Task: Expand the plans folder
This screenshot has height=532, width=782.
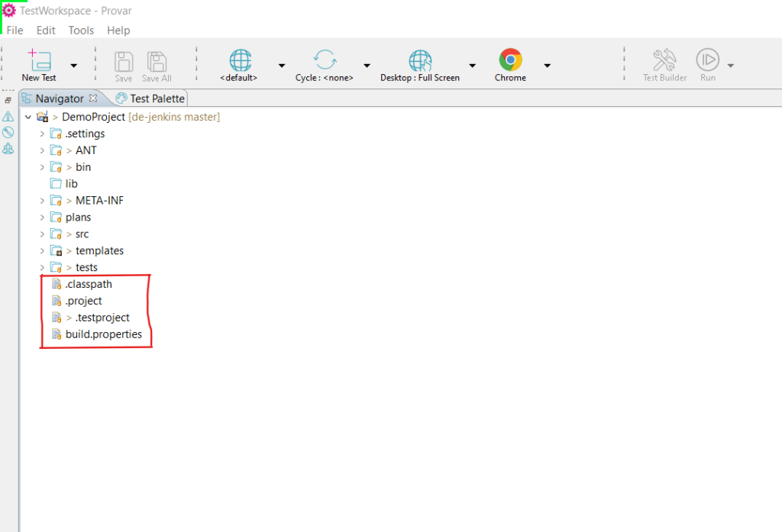Action: (x=42, y=218)
